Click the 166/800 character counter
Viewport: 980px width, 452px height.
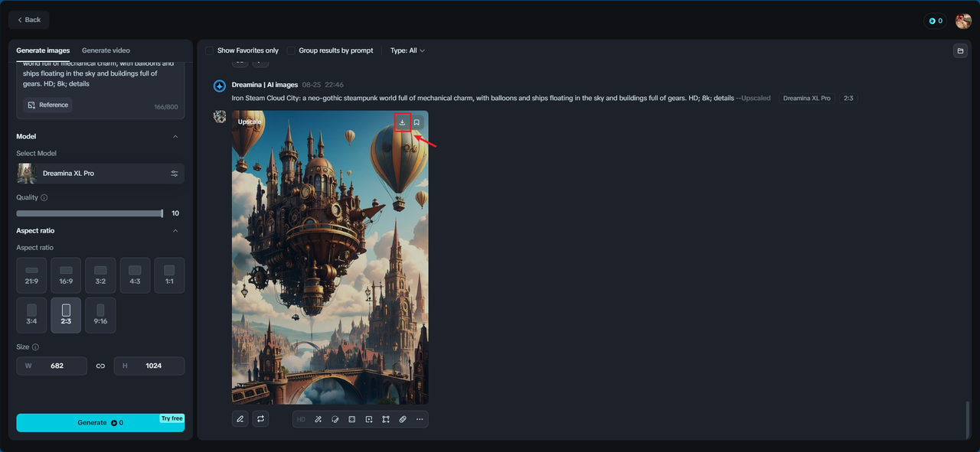point(166,107)
